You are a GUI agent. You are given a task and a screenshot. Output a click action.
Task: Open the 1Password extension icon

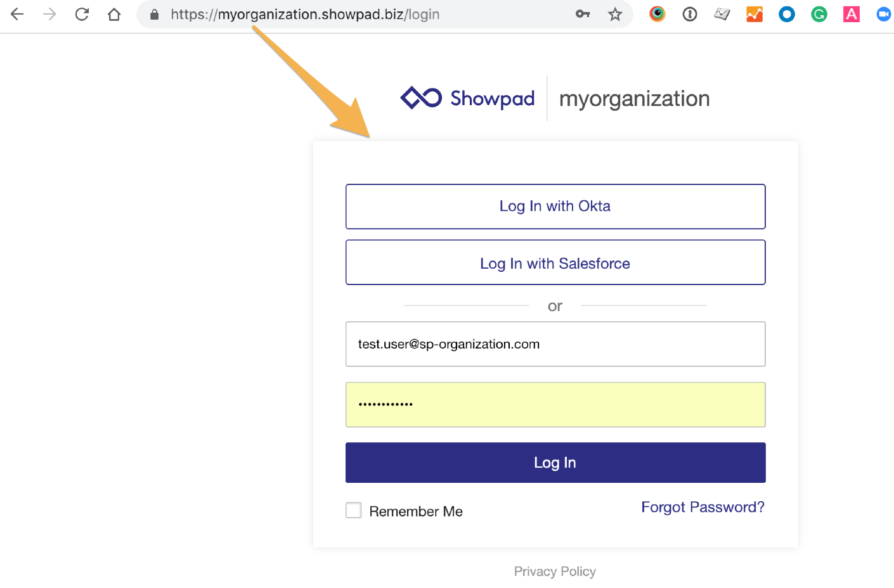pyautogui.click(x=690, y=14)
